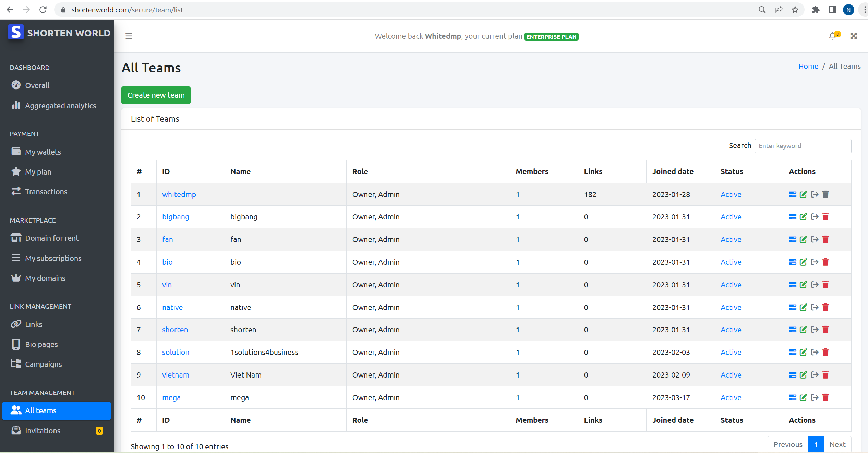The width and height of the screenshot is (868, 453).
Task: Go to My domains
Action: [57, 278]
